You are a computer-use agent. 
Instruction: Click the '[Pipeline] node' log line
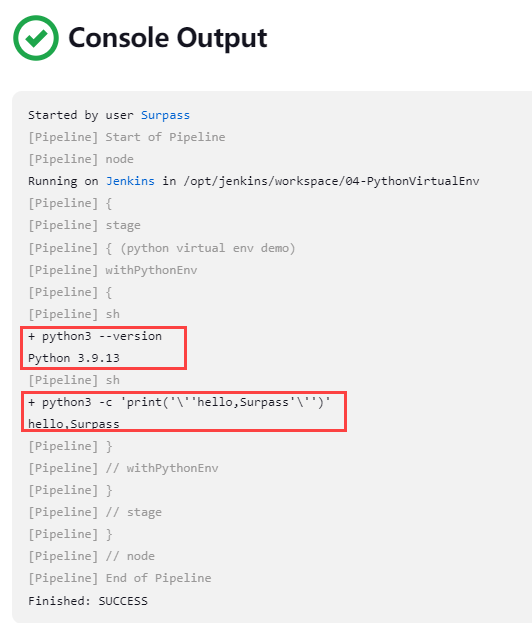coord(81,159)
